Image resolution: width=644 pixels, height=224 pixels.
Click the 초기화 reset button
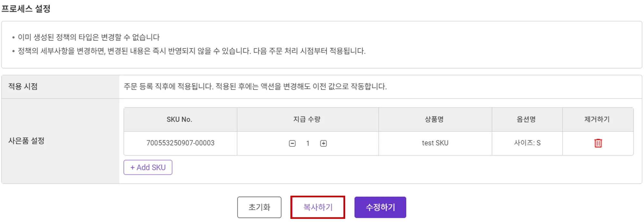[x=259, y=207]
